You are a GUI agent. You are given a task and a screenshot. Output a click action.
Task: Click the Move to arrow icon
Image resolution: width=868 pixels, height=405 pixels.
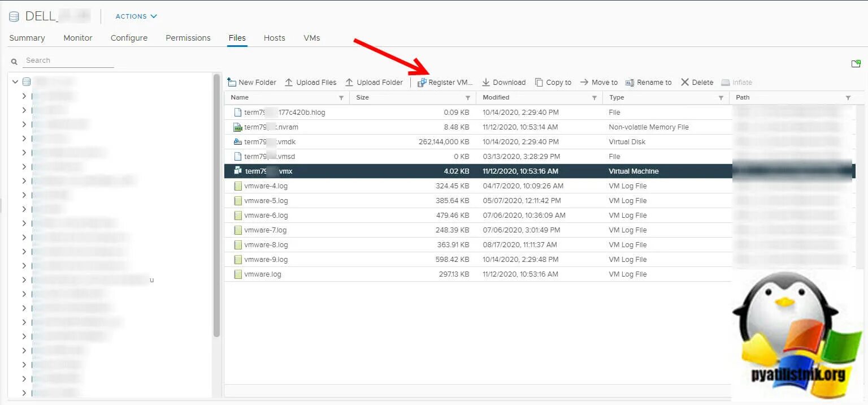(584, 83)
